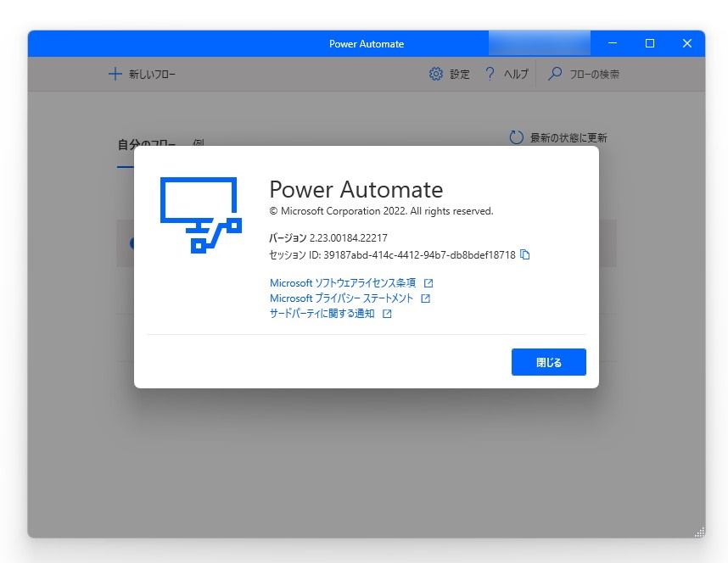This screenshot has height=563, width=728.
Task: Select the 自分のフロー tab
Action: tap(147, 142)
